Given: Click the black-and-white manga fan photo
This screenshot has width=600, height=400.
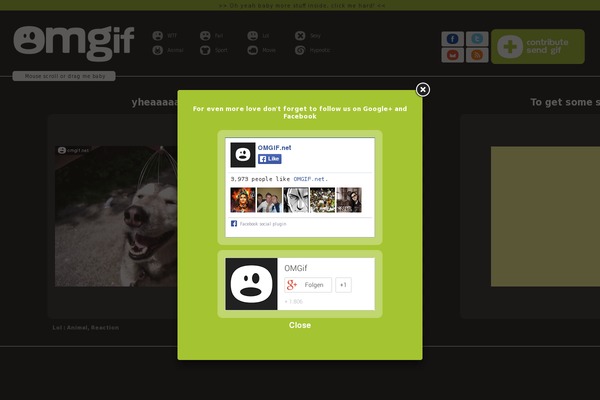Looking at the screenshot, I should point(296,200).
